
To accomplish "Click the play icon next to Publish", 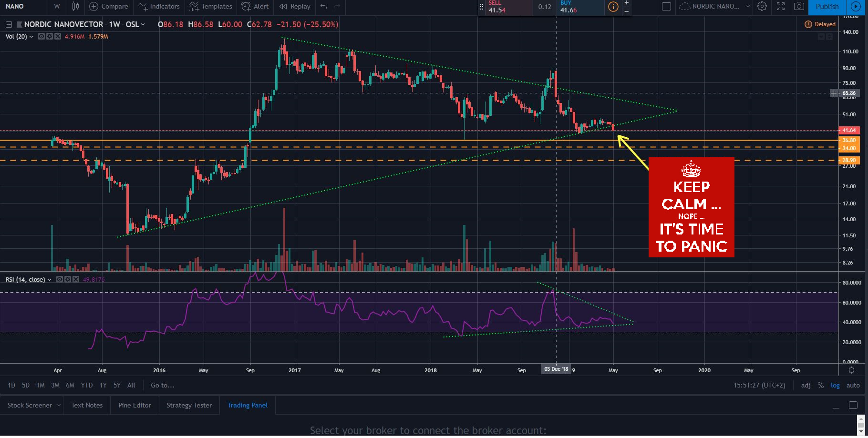I will click(856, 6).
